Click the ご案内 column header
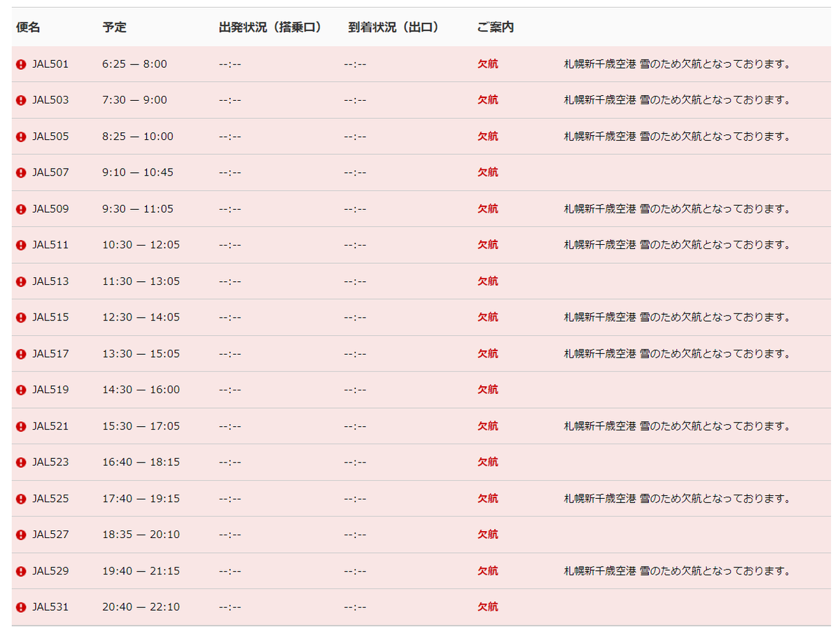This screenshot has width=840, height=636. [496, 27]
